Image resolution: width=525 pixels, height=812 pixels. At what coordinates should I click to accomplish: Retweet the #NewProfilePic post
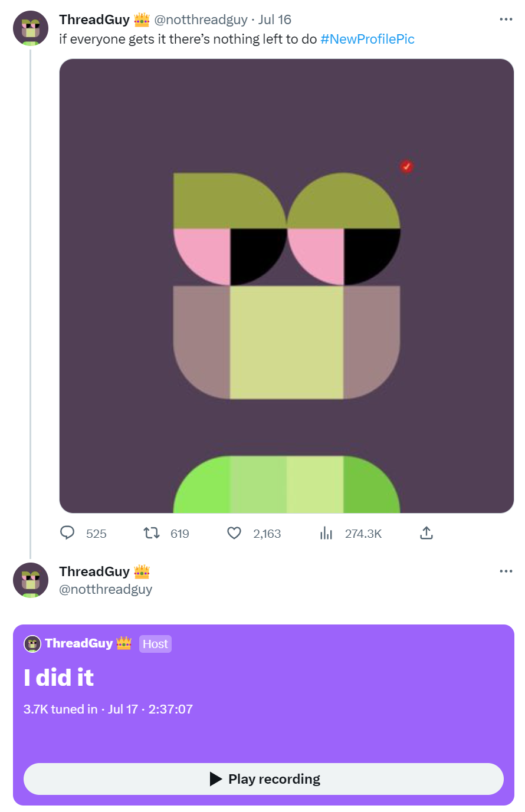coord(152,533)
